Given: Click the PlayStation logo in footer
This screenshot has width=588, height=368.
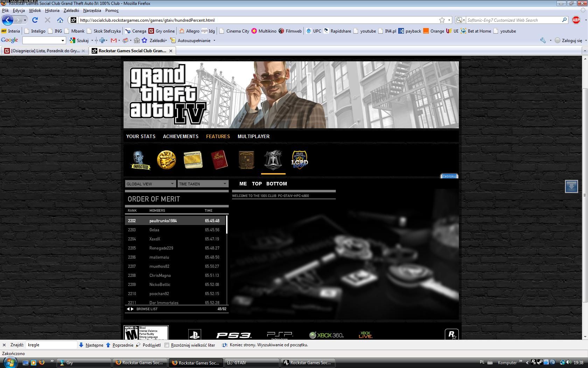Looking at the screenshot, I should (194, 335).
